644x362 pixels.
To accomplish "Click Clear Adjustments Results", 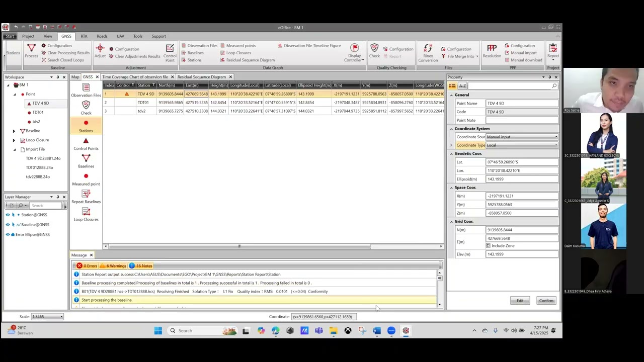I will coord(134,56).
